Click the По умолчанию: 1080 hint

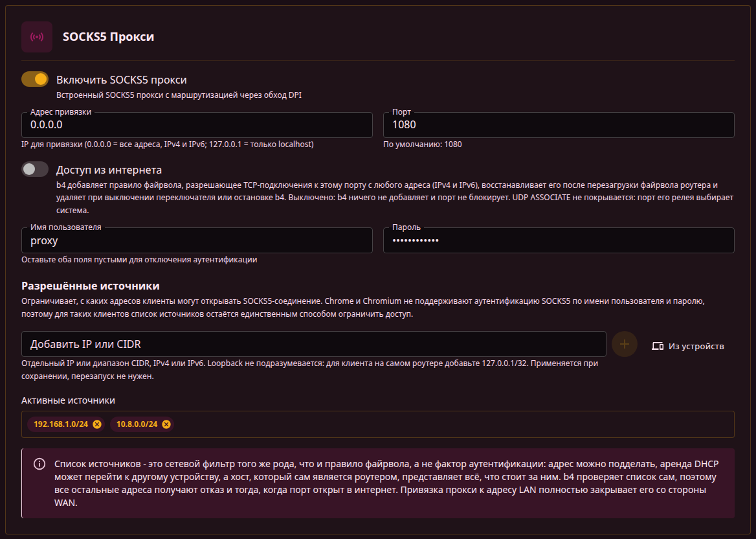(x=423, y=144)
